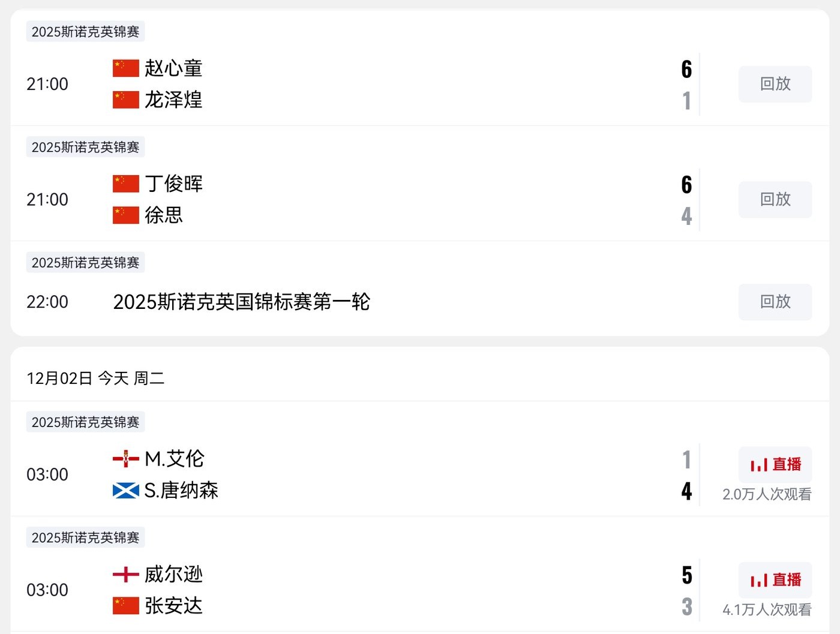The image size is (840, 634).
Task: Click tournament tag above 赵心童 match
Action: [85, 32]
